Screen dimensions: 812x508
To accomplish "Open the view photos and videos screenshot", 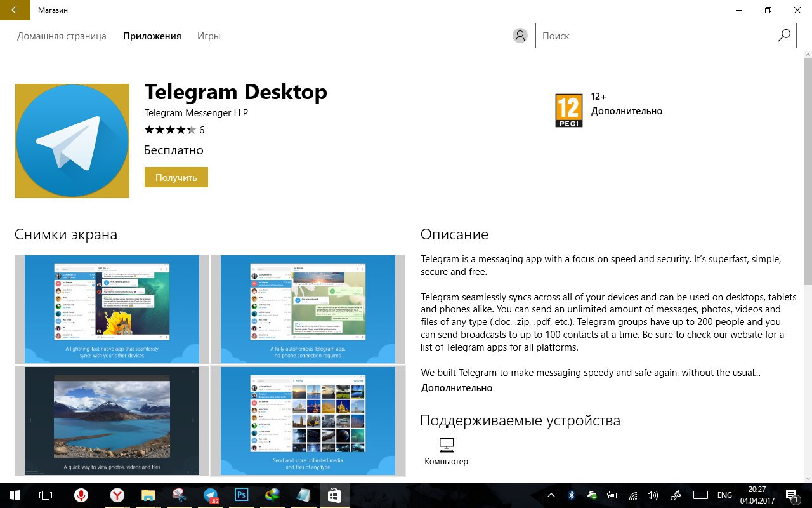I will (x=112, y=421).
